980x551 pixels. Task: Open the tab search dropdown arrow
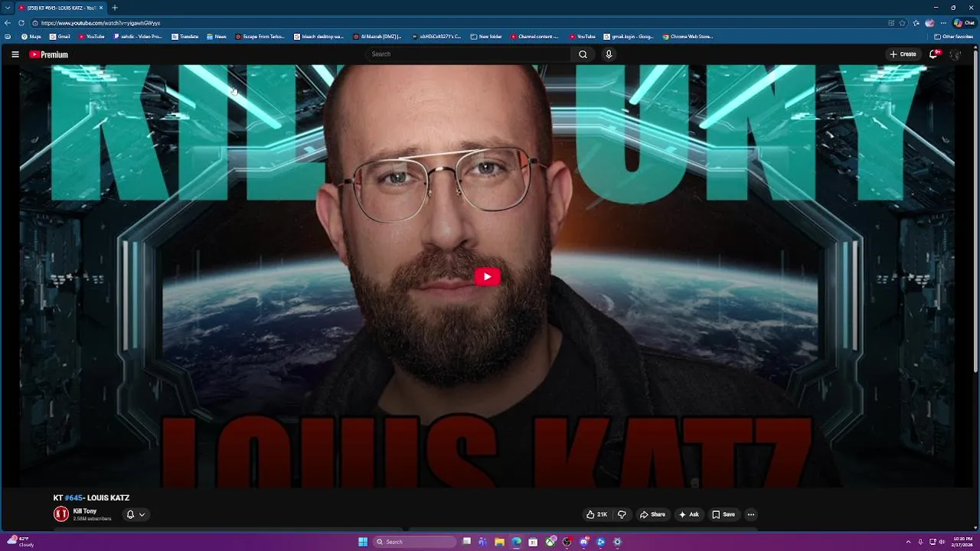pos(8,8)
